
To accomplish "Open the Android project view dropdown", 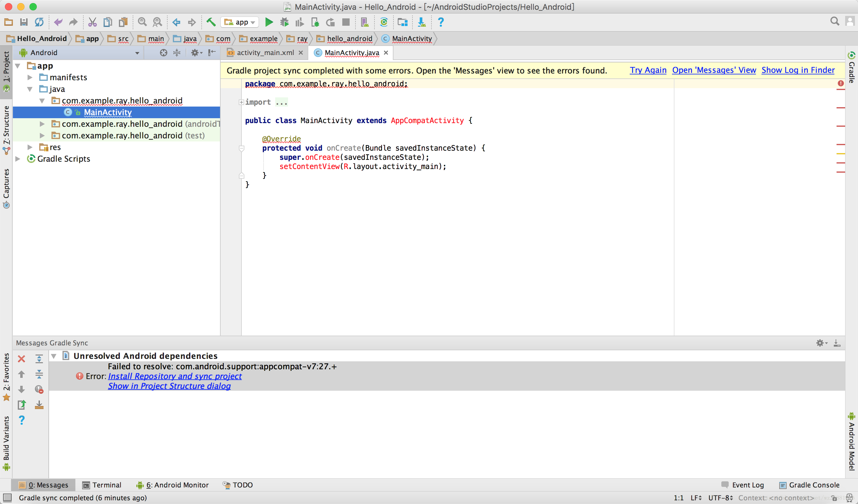I will tap(79, 53).
